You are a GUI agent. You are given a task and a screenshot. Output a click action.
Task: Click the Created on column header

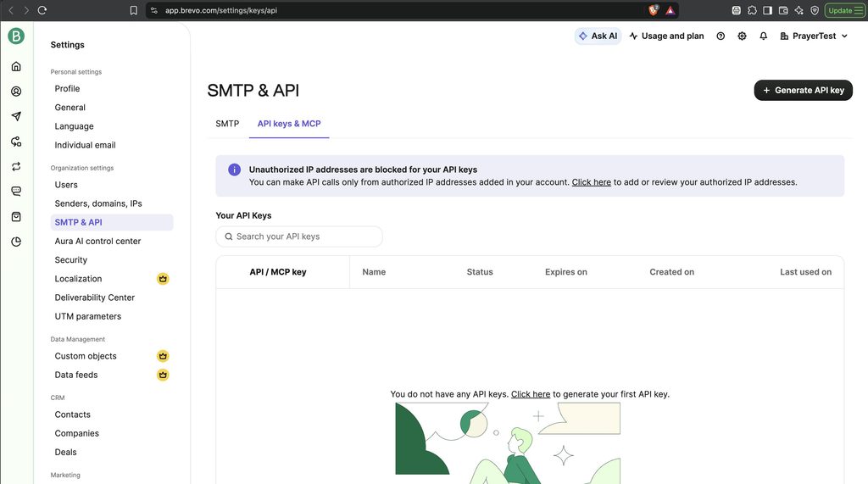(671, 272)
